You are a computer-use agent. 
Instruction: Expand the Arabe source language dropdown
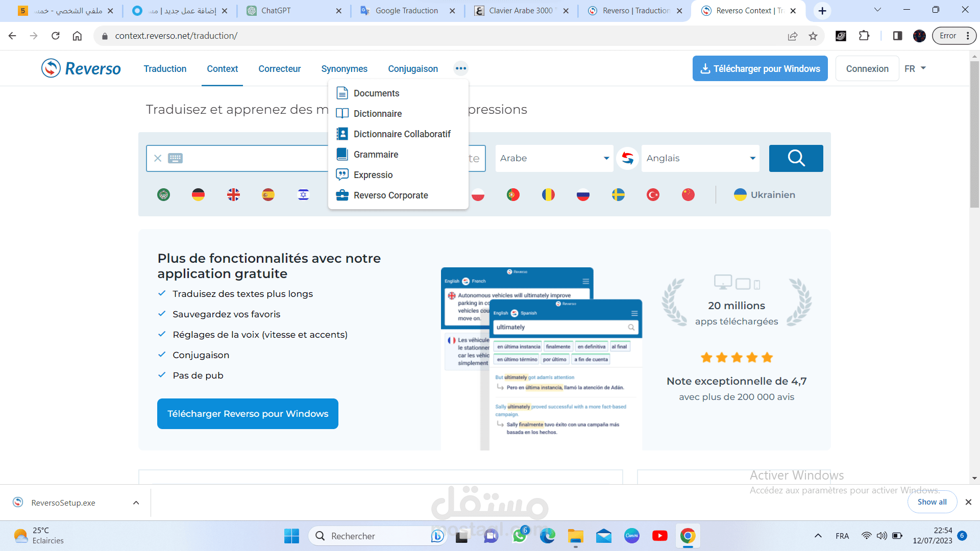(x=554, y=158)
